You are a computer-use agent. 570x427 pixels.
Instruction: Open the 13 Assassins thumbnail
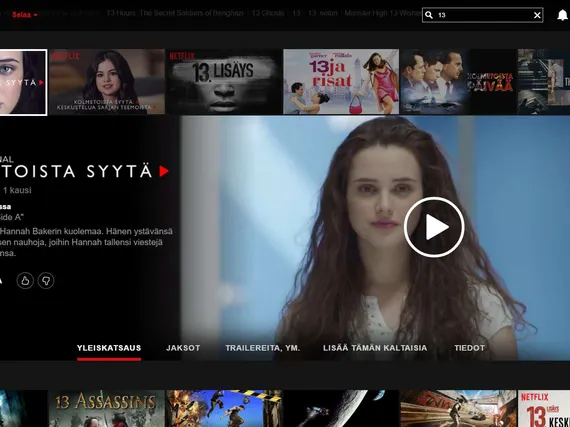pos(107,408)
